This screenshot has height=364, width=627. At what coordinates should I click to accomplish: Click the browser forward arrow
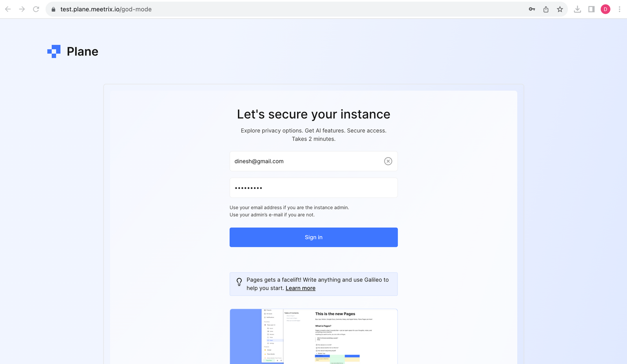(22, 9)
